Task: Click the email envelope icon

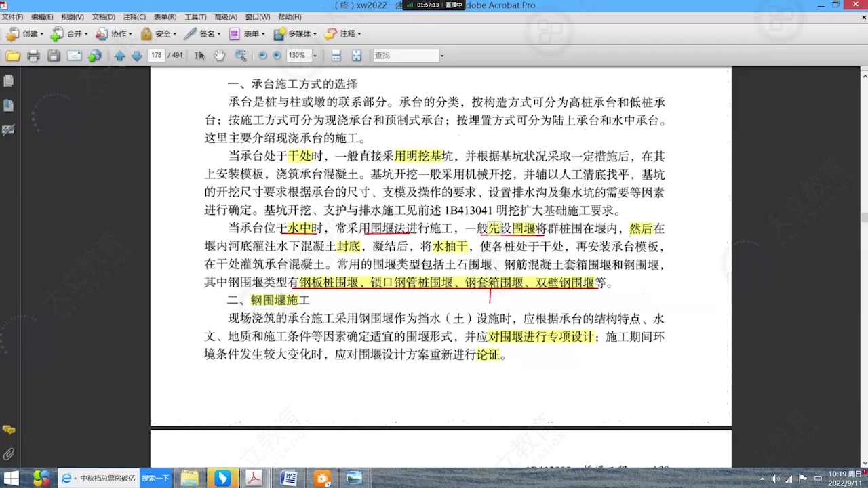Action: coord(75,56)
